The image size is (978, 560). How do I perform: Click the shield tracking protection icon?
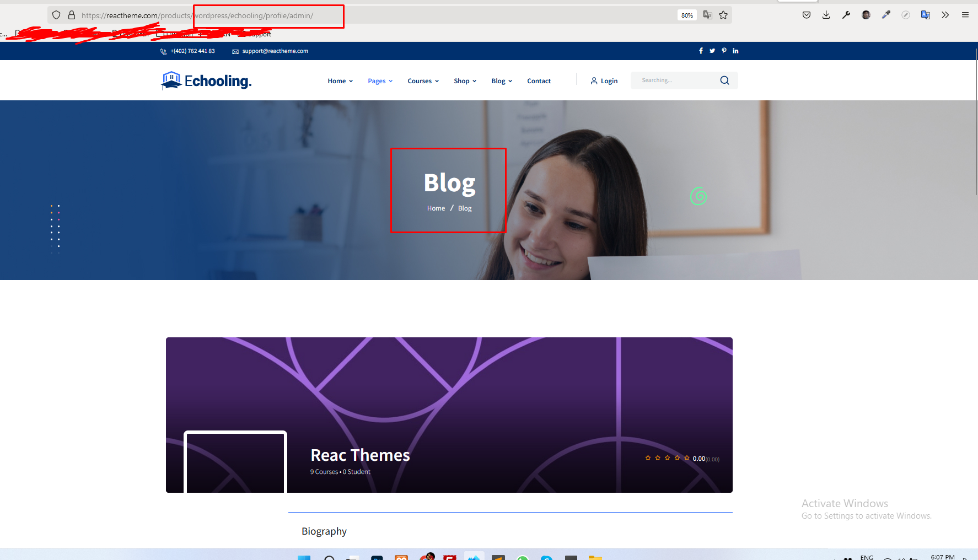56,15
